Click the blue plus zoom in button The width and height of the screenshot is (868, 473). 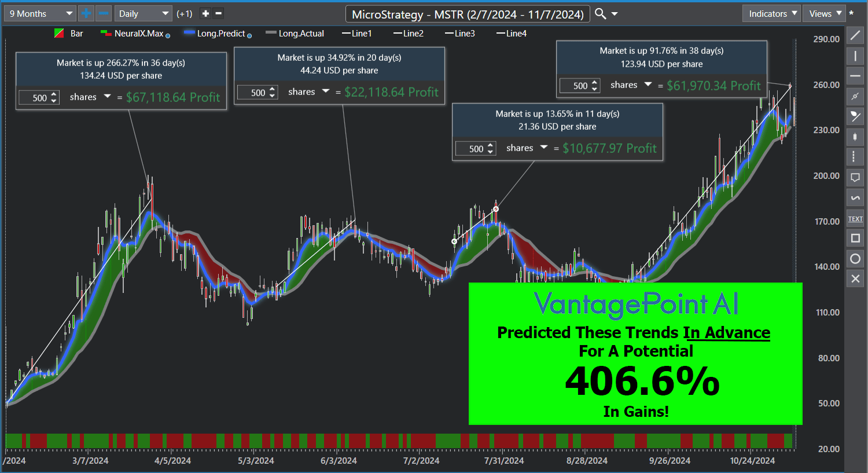86,13
